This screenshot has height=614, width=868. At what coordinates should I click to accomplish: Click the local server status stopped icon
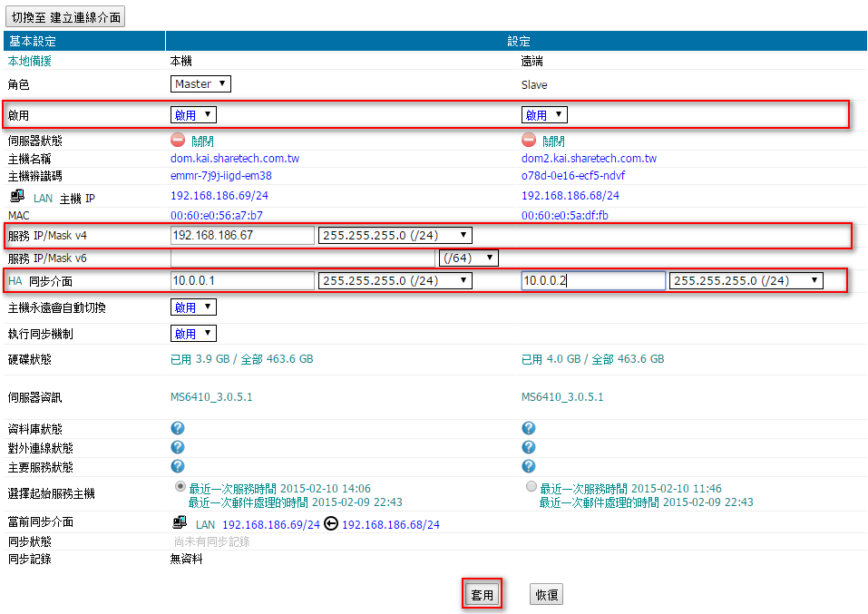click(x=178, y=141)
